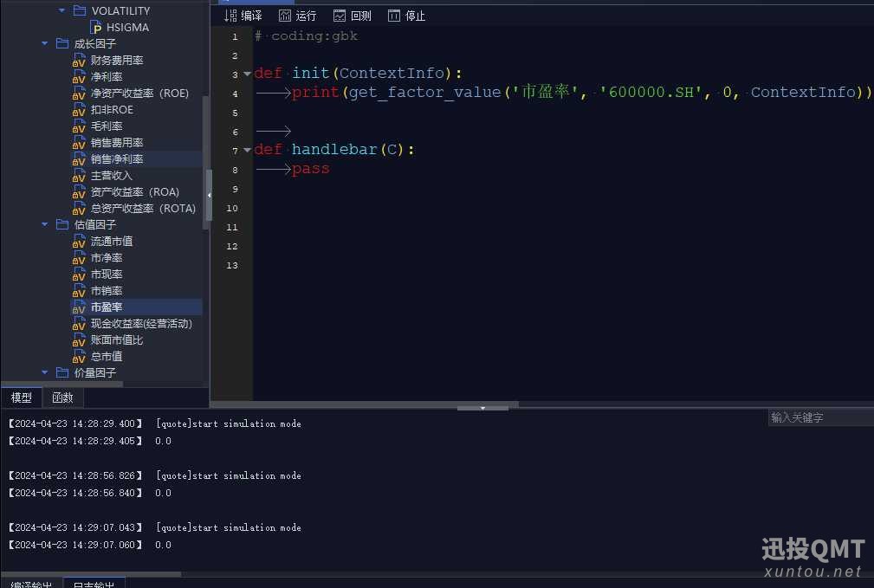The width and height of the screenshot is (874, 588).
Task: Collapse the left panel with splitter arrow
Action: click(209, 195)
